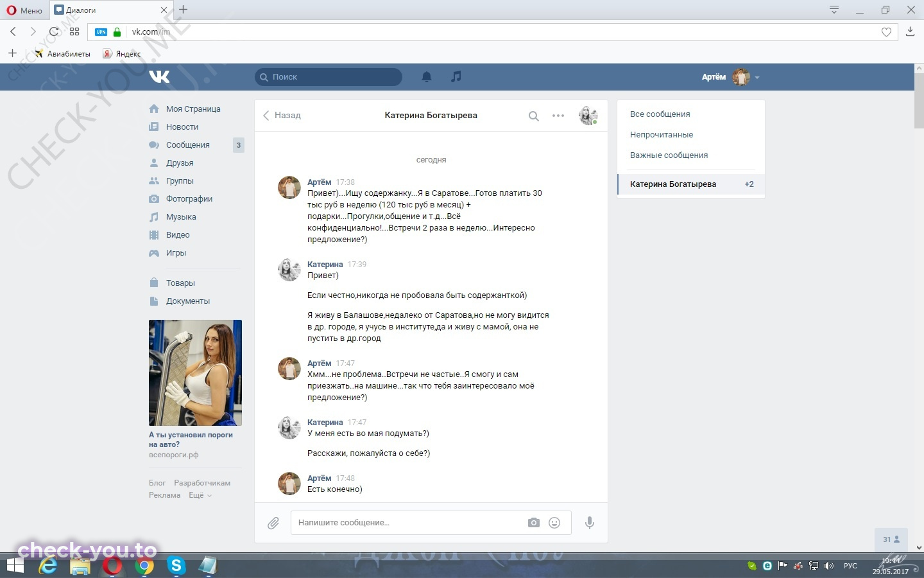Open Google Chrome from taskbar
924x578 pixels.
point(145,566)
